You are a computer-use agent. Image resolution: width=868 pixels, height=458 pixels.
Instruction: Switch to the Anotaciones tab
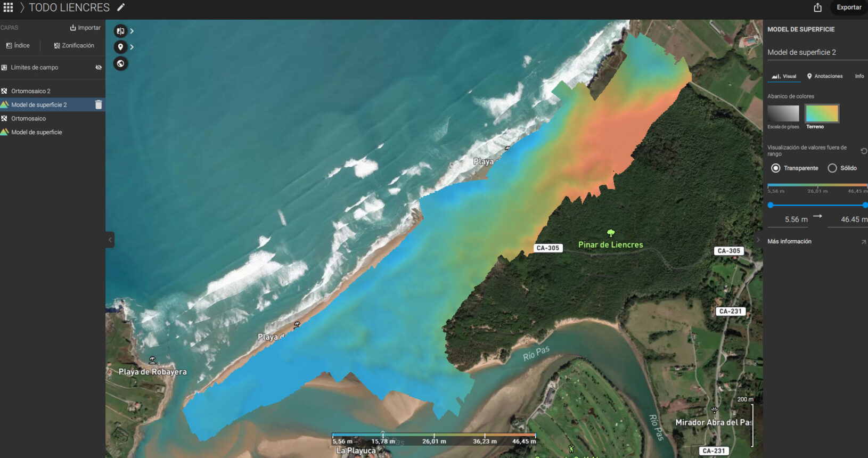[x=825, y=76]
